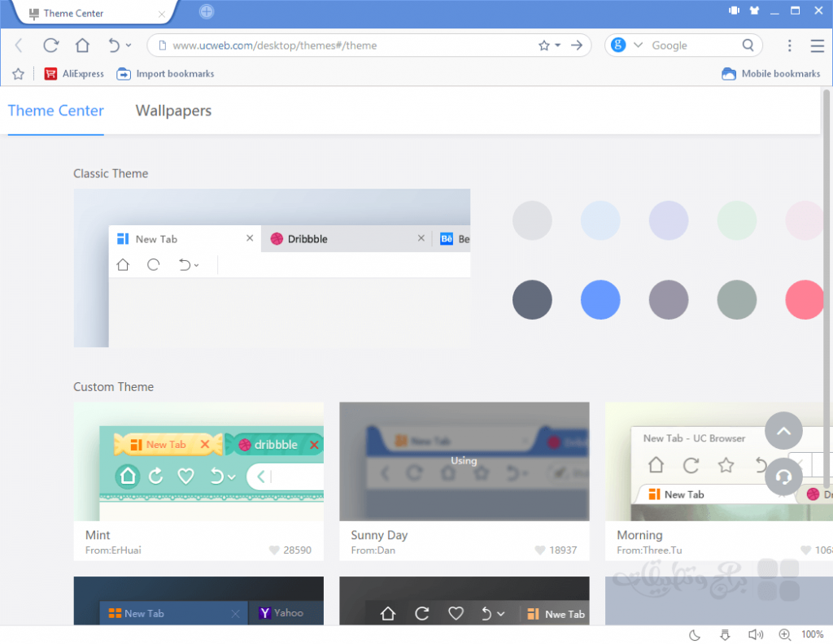Click the home icon in the toolbar
This screenshot has width=833, height=644.
click(x=84, y=46)
